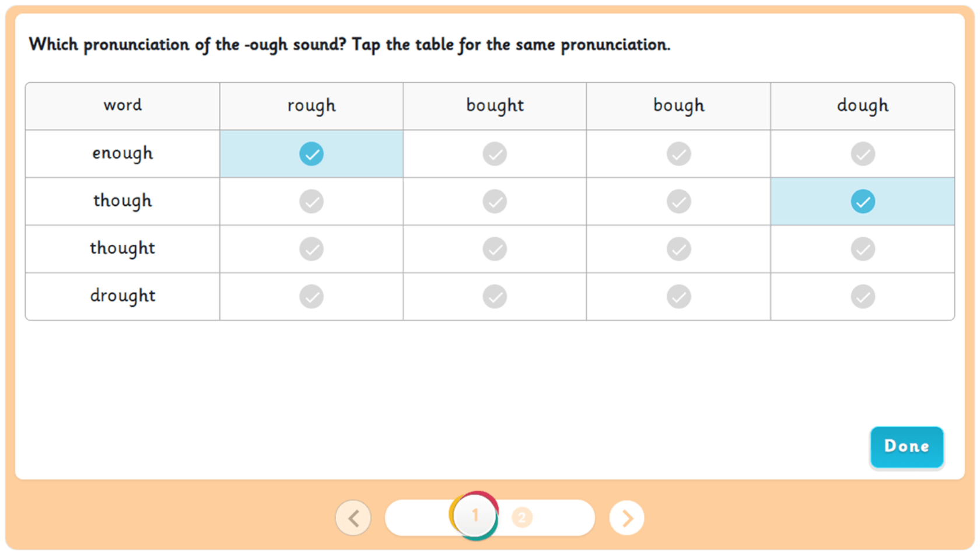Tick bought pronunciation for though row
Image resolution: width=980 pixels, height=555 pixels.
coord(495,202)
